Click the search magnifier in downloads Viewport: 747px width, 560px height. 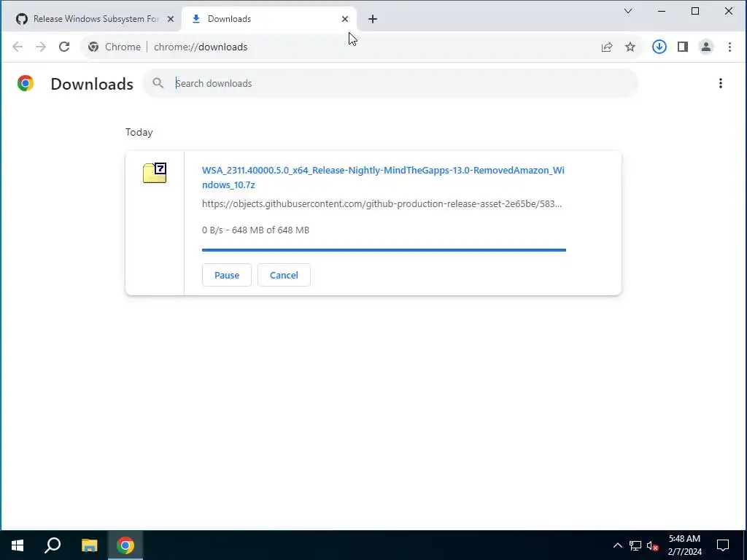158,83
